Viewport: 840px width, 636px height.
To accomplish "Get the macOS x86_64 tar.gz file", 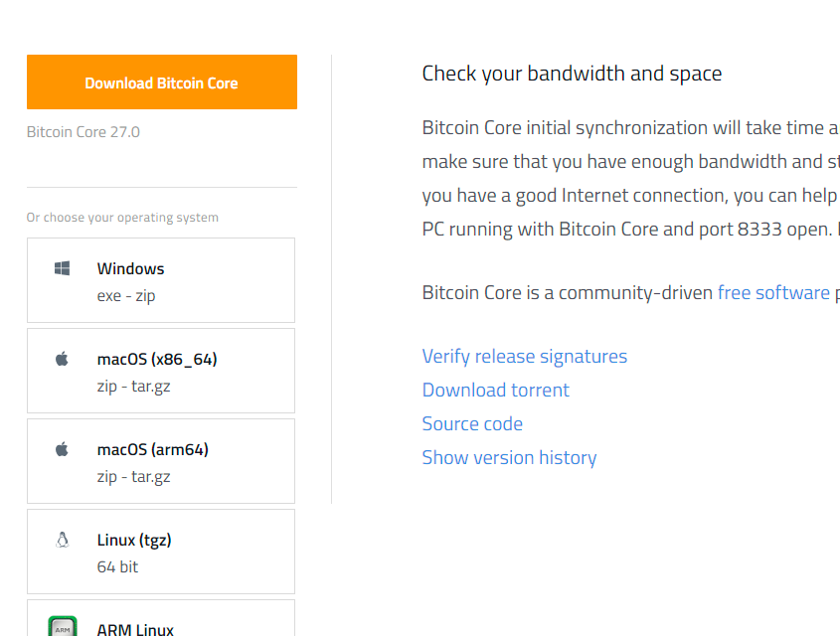I will tap(151, 386).
